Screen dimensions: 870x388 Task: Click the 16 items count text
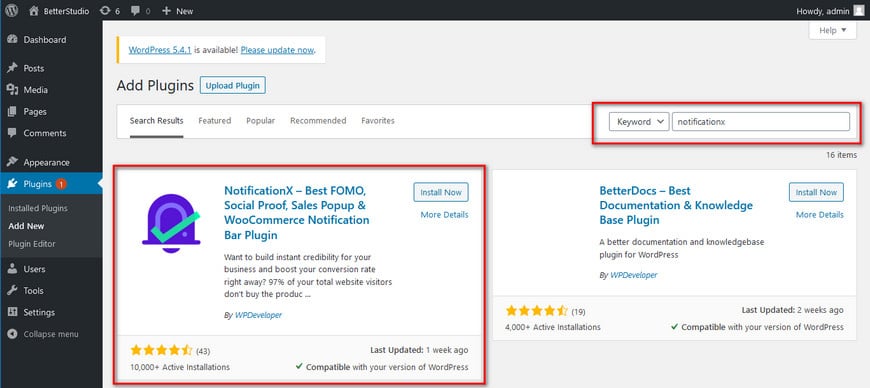841,155
